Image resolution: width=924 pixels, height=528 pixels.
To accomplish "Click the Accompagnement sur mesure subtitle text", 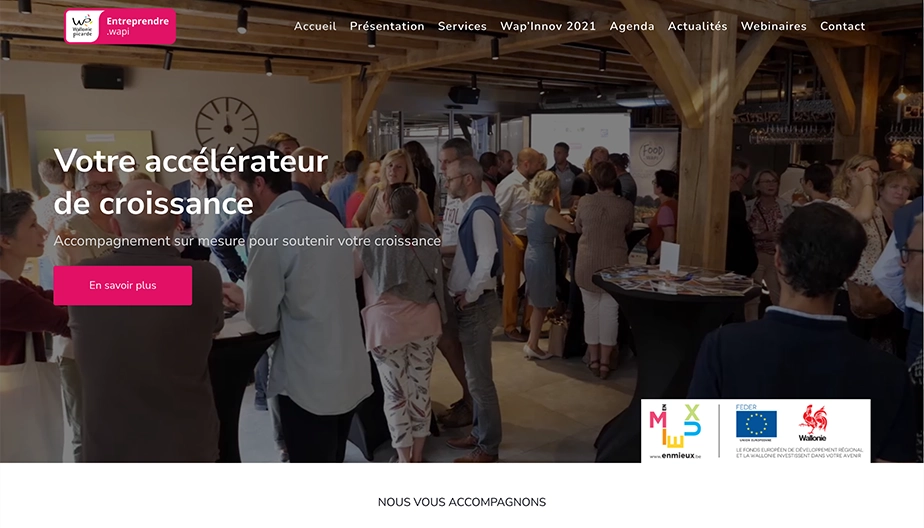I will point(247,241).
